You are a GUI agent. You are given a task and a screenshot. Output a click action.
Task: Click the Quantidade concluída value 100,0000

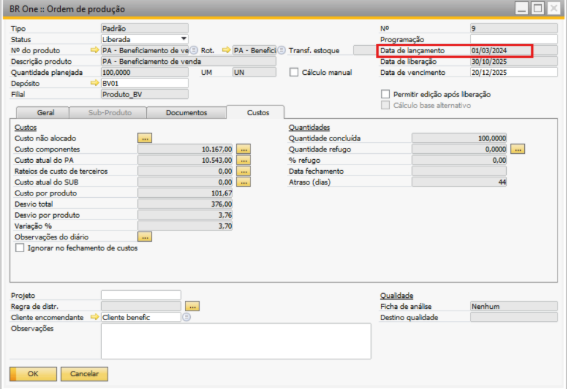click(x=459, y=138)
